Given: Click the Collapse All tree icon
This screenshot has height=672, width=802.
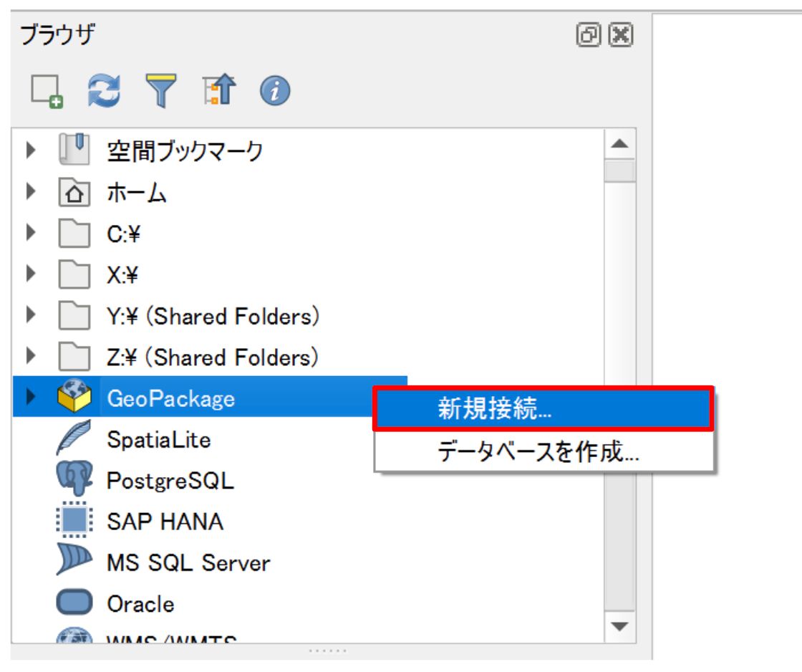Looking at the screenshot, I should pyautogui.click(x=219, y=90).
